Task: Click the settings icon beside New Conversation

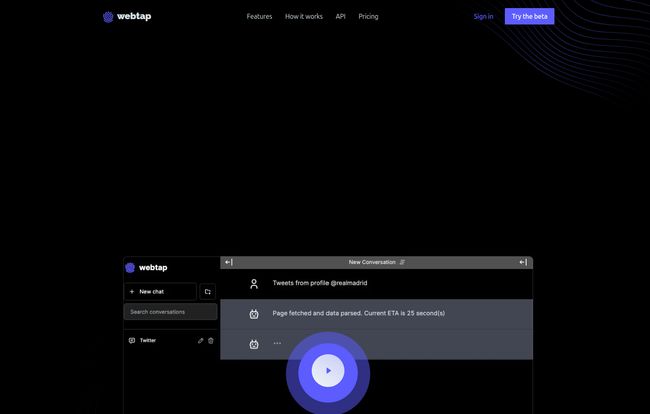Action: coord(402,262)
